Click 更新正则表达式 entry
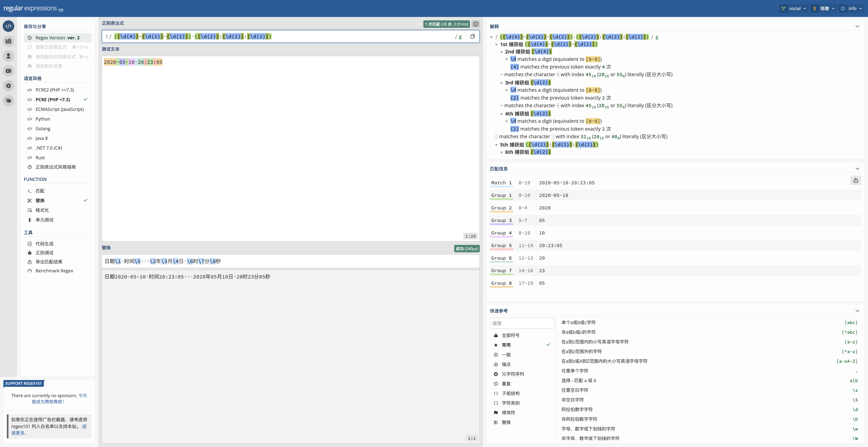 (58, 47)
